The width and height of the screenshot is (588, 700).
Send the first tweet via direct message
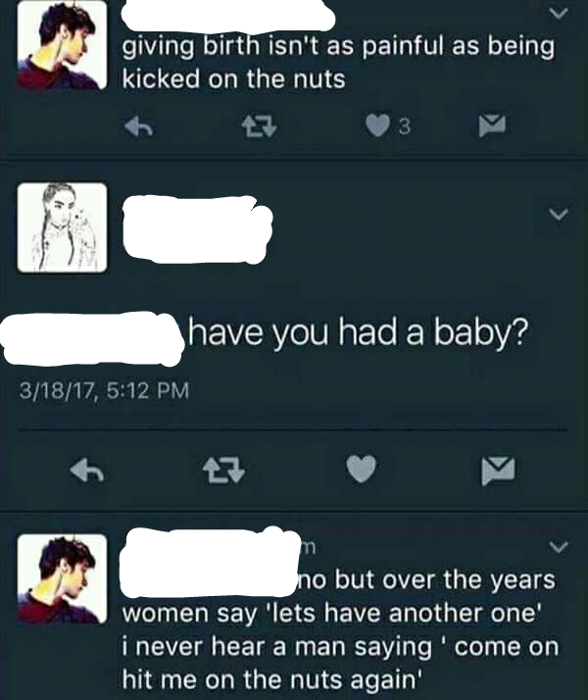pyautogui.click(x=492, y=125)
